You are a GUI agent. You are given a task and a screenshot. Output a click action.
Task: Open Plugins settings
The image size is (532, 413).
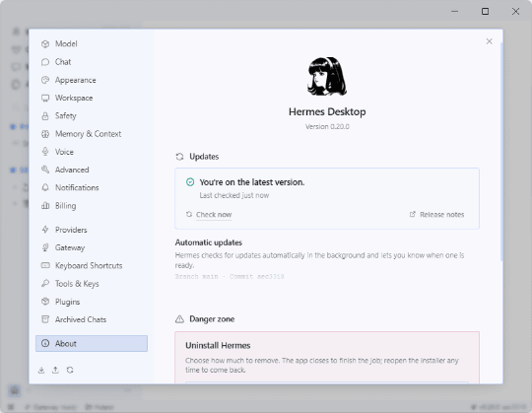point(92,302)
